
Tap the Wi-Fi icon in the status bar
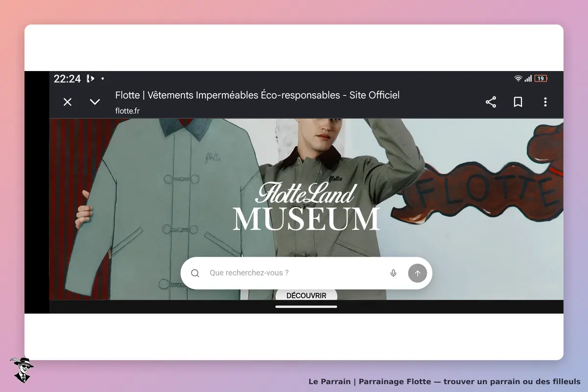click(518, 78)
